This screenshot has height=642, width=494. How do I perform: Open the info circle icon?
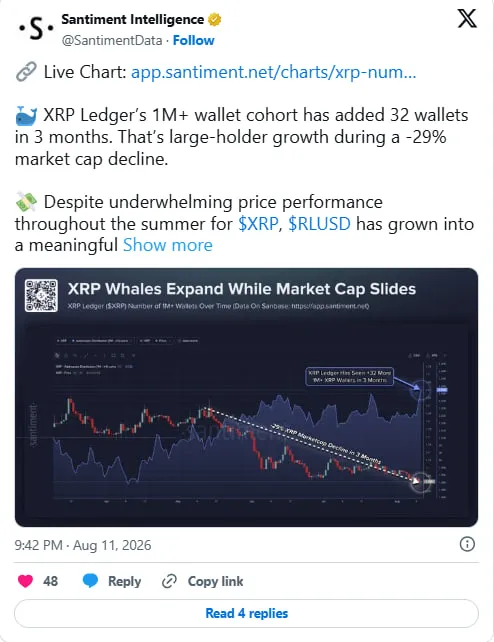467,544
